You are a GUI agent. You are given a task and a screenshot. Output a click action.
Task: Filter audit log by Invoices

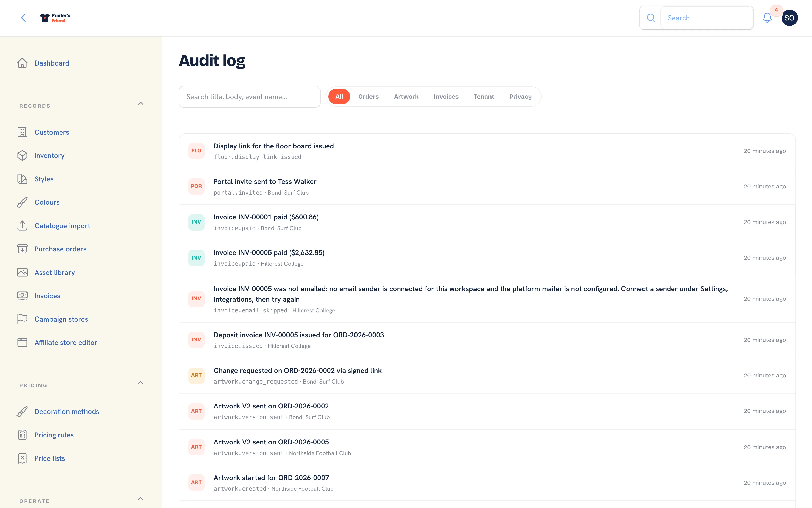click(x=446, y=97)
